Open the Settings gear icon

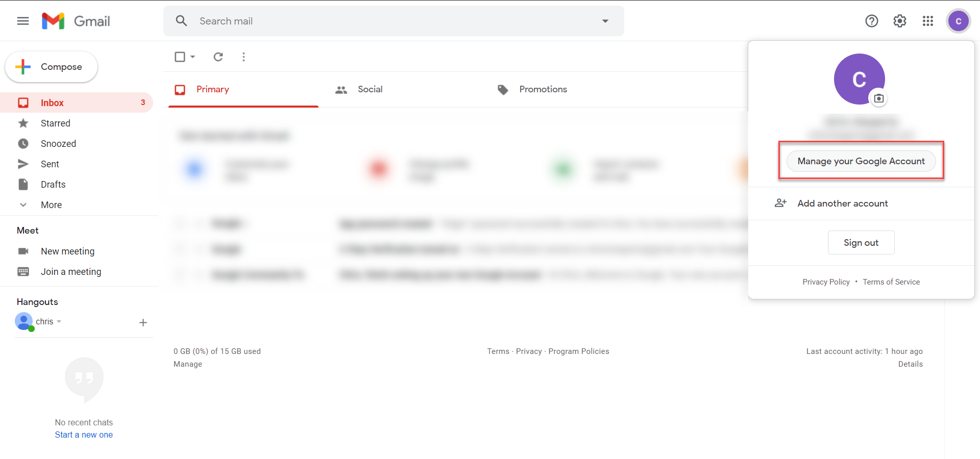click(900, 21)
